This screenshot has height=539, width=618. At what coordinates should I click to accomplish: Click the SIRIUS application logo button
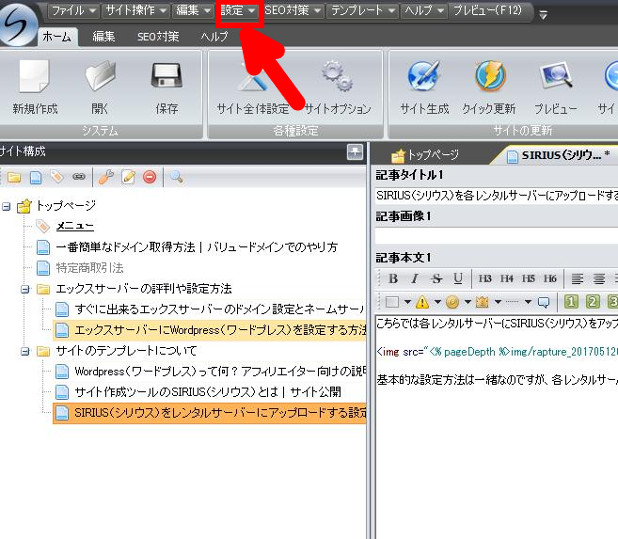click(17, 24)
